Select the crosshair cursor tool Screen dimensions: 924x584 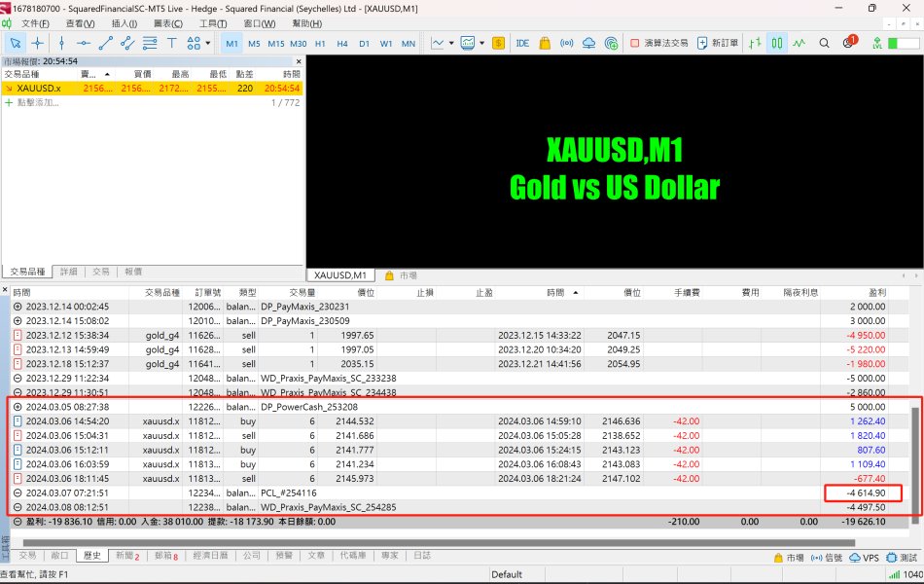38,43
